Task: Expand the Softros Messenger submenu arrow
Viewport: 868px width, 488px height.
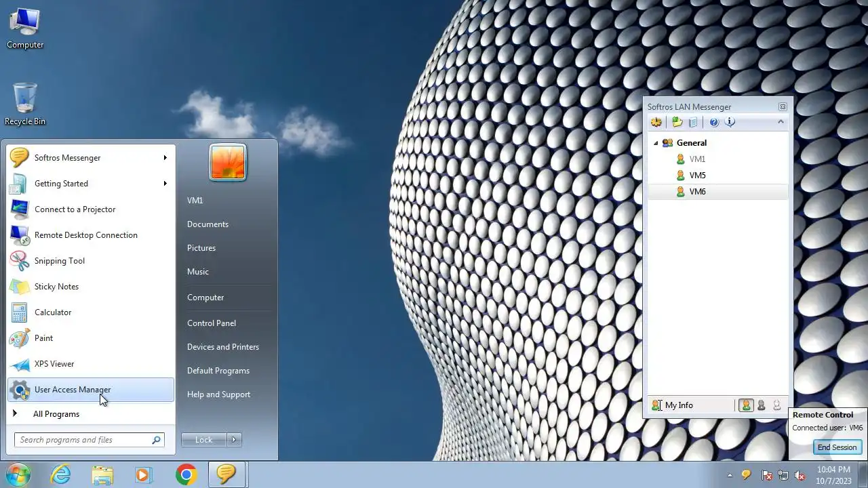Action: 165,158
